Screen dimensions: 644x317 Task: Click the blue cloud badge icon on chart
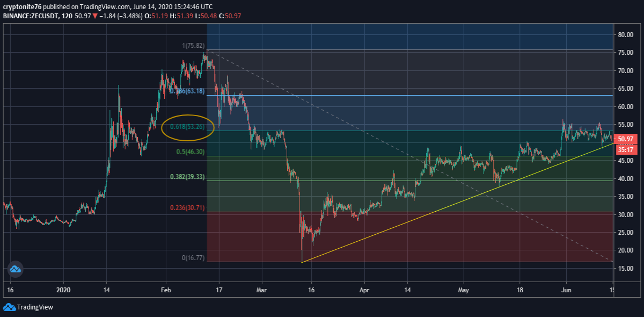[x=15, y=269]
